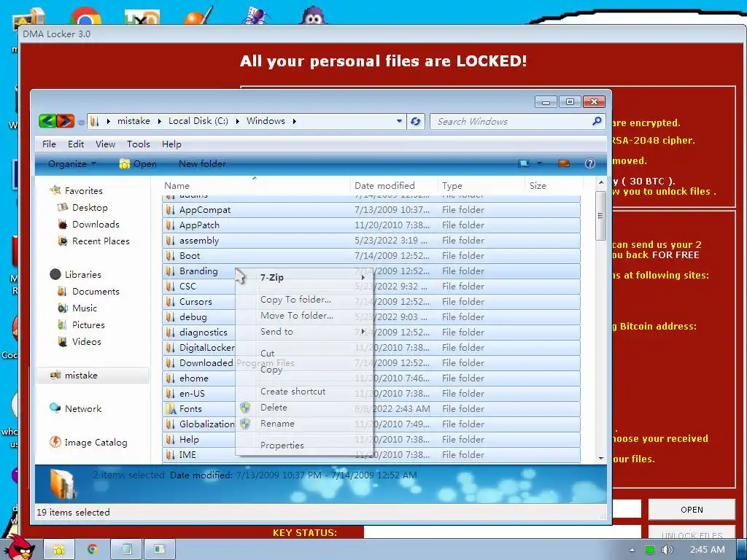Click the orange Forward navigation arrow
747x560 pixels.
click(65, 121)
